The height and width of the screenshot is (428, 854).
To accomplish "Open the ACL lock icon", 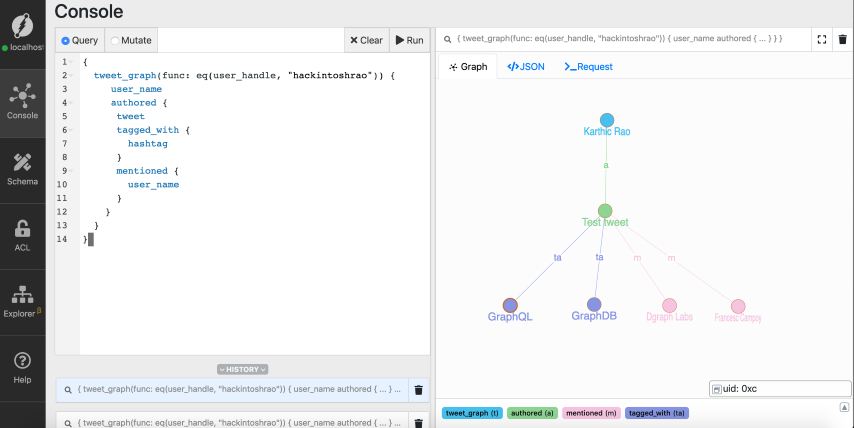I will [x=22, y=234].
